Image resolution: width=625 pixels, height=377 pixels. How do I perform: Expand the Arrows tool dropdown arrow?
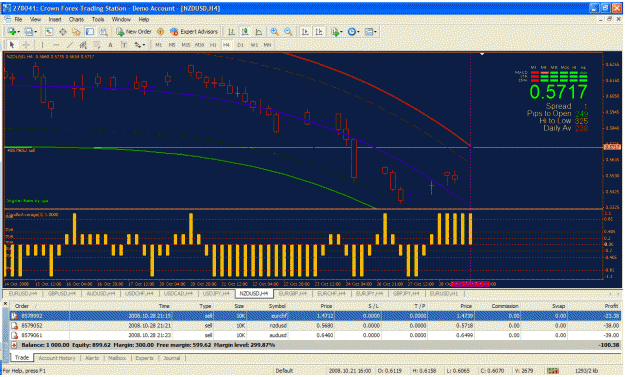[144, 45]
